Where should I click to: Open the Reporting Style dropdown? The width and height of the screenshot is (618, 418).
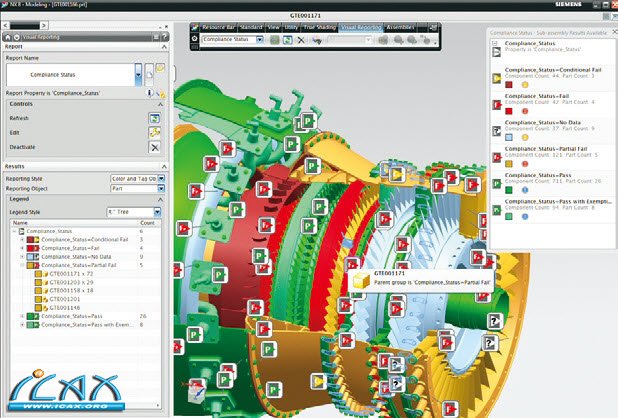pos(161,178)
